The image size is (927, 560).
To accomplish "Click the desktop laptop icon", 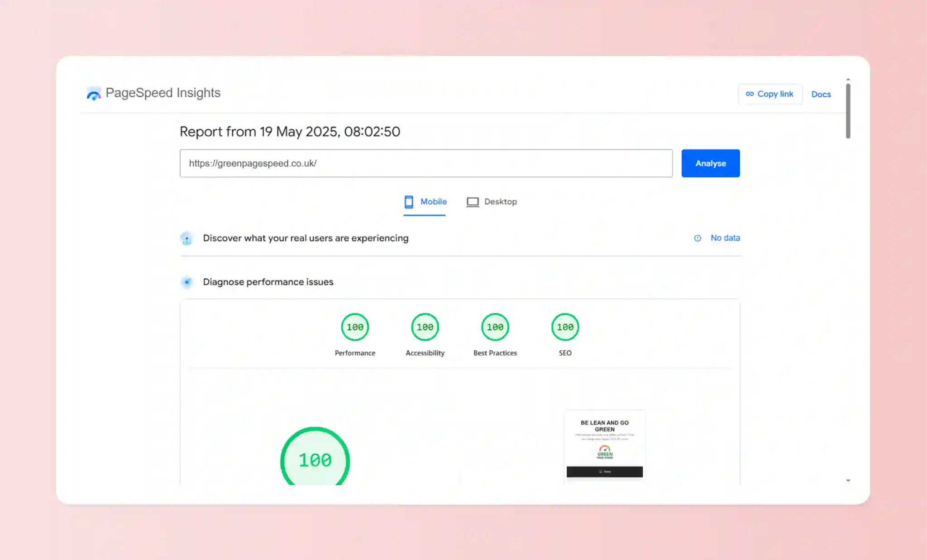I will point(473,202).
